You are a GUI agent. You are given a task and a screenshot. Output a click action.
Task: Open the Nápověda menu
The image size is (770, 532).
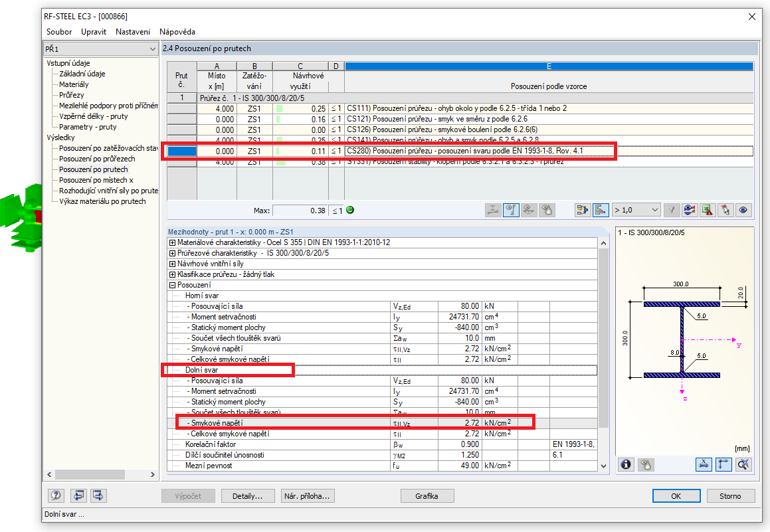pos(177,31)
